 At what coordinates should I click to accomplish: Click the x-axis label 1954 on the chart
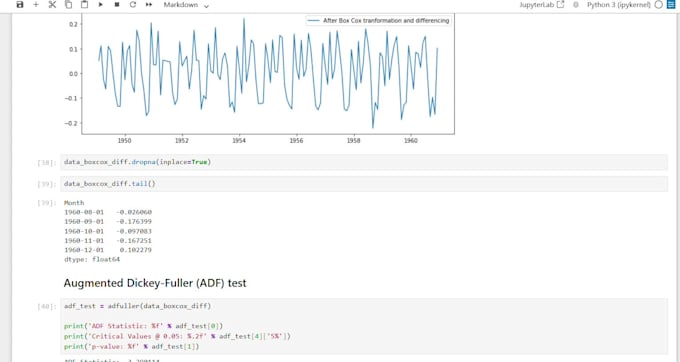pyautogui.click(x=239, y=140)
